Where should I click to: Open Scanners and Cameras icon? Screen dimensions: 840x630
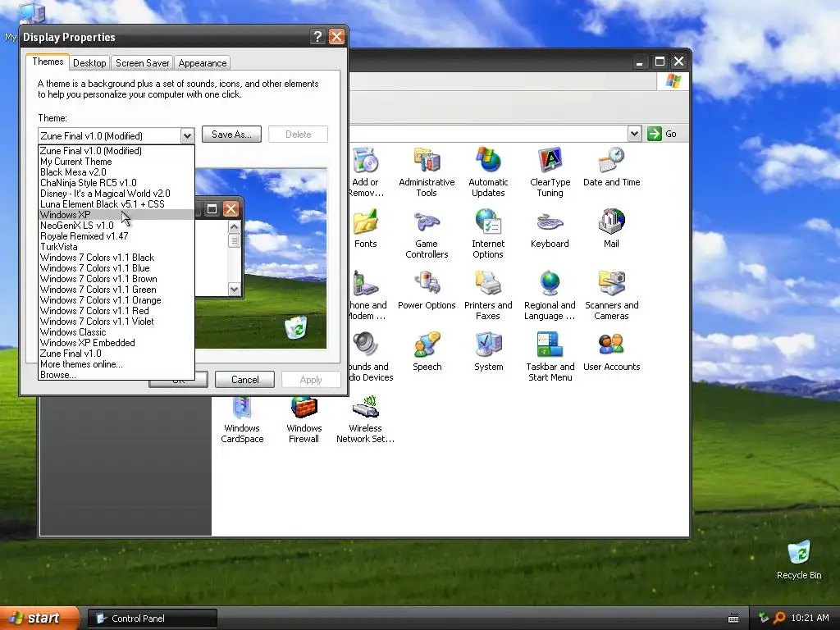point(611,284)
